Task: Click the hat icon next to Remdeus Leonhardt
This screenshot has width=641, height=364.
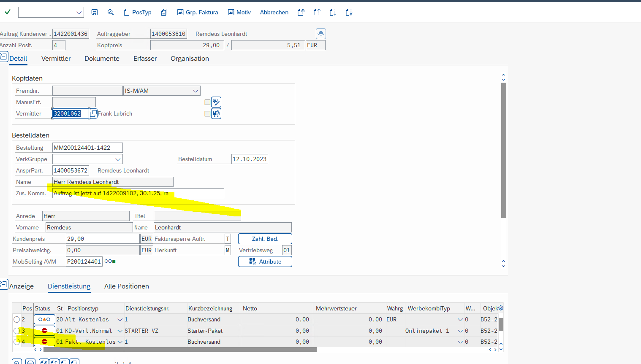Action: click(321, 34)
